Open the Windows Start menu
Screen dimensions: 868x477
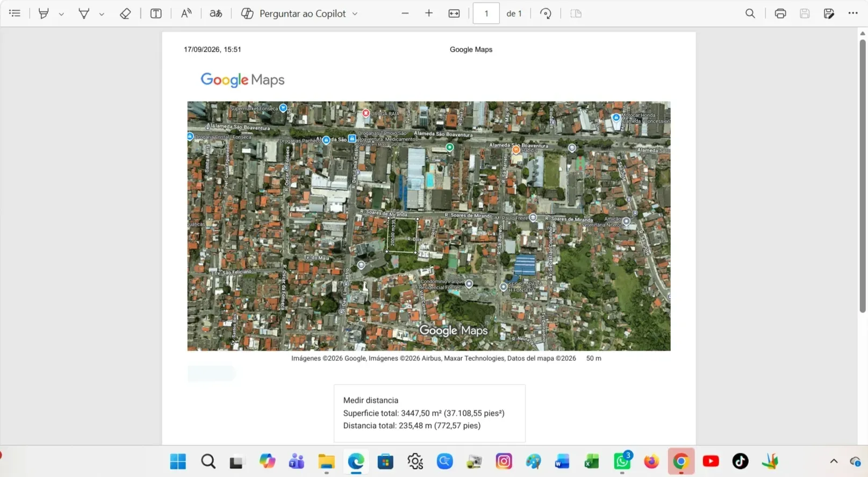pyautogui.click(x=178, y=461)
